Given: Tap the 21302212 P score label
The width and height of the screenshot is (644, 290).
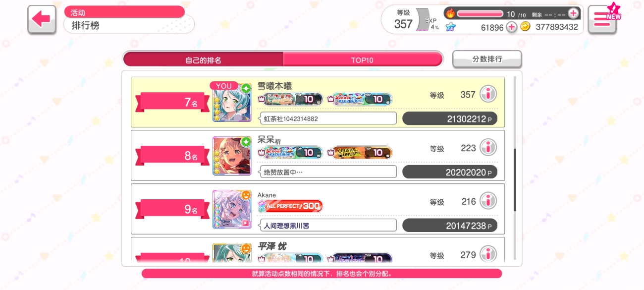Looking at the screenshot, I should click(450, 119).
